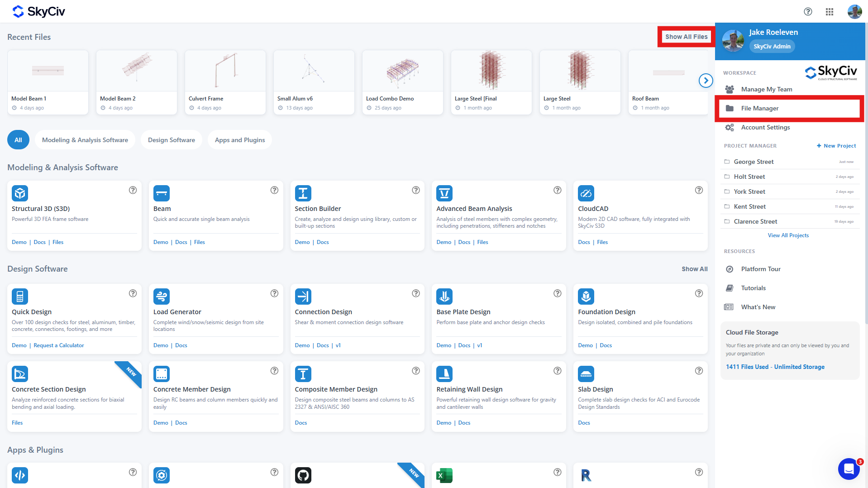Open the York Street project

click(x=790, y=191)
